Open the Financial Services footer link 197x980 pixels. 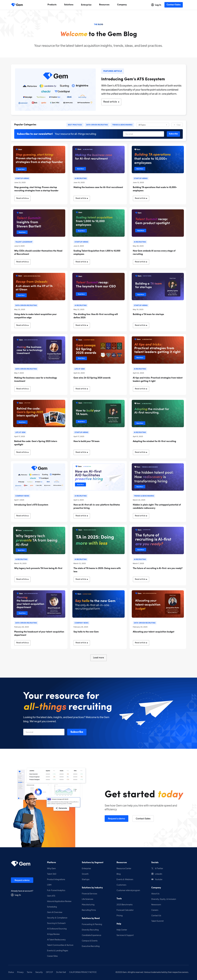coord(89,894)
